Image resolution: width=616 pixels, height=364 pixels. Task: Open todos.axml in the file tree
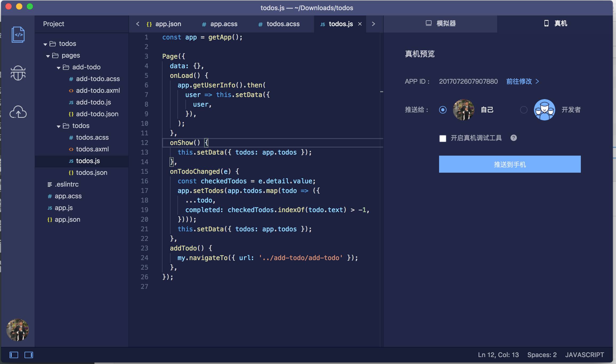pyautogui.click(x=92, y=149)
